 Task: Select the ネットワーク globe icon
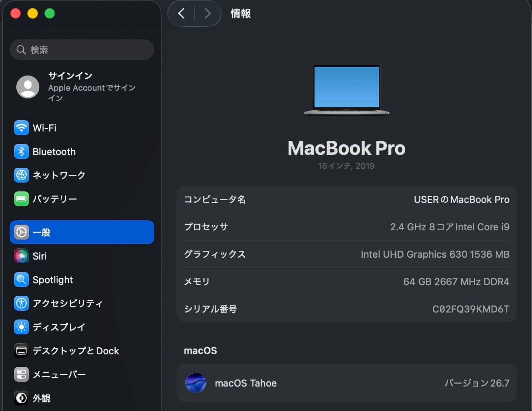[21, 175]
